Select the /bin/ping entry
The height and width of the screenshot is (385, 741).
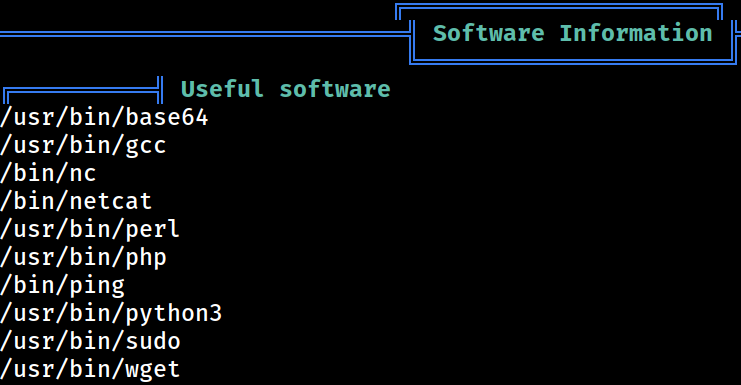[62, 286]
